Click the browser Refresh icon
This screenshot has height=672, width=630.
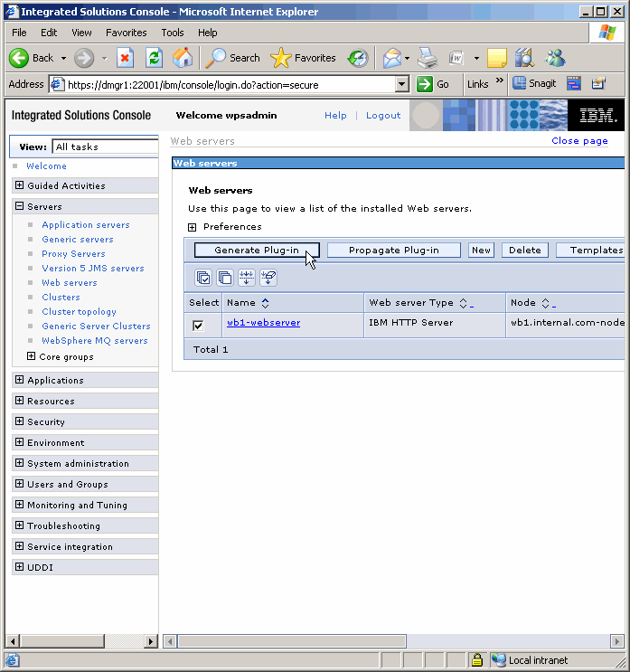(x=155, y=58)
